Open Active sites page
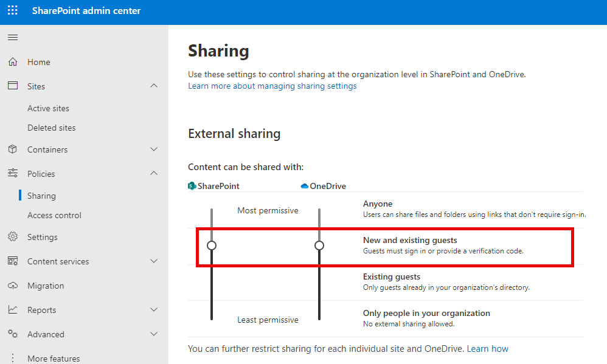The width and height of the screenshot is (607, 364). click(x=49, y=108)
